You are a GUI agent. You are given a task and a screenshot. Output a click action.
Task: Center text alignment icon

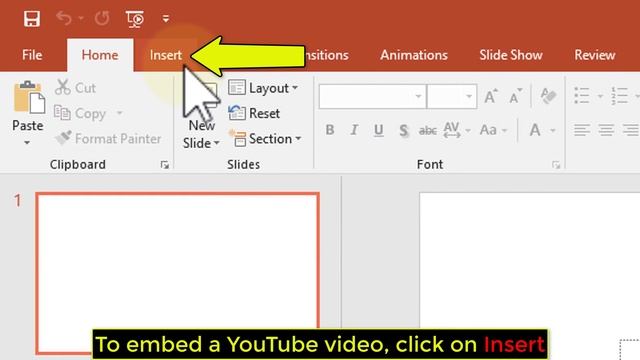[x=606, y=131]
